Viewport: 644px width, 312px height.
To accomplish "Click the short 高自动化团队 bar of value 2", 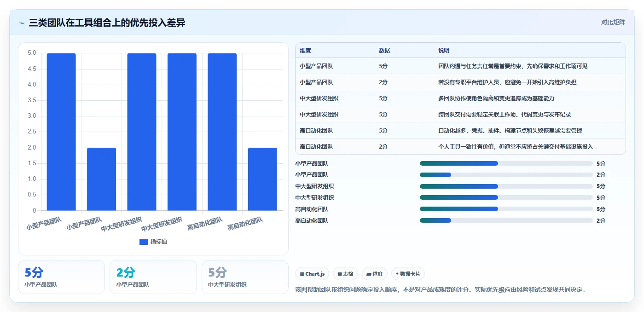I will pyautogui.click(x=262, y=179).
